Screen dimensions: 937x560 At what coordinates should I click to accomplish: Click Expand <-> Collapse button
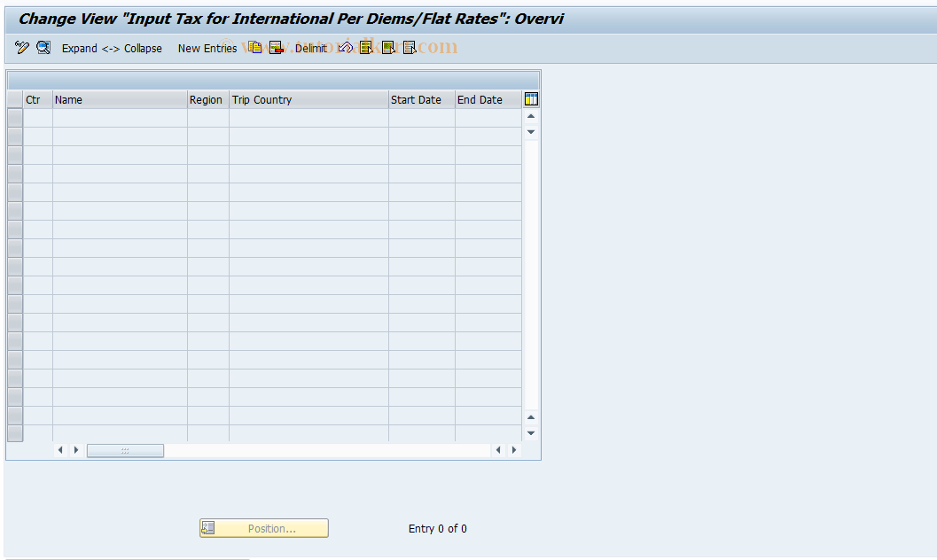point(112,49)
